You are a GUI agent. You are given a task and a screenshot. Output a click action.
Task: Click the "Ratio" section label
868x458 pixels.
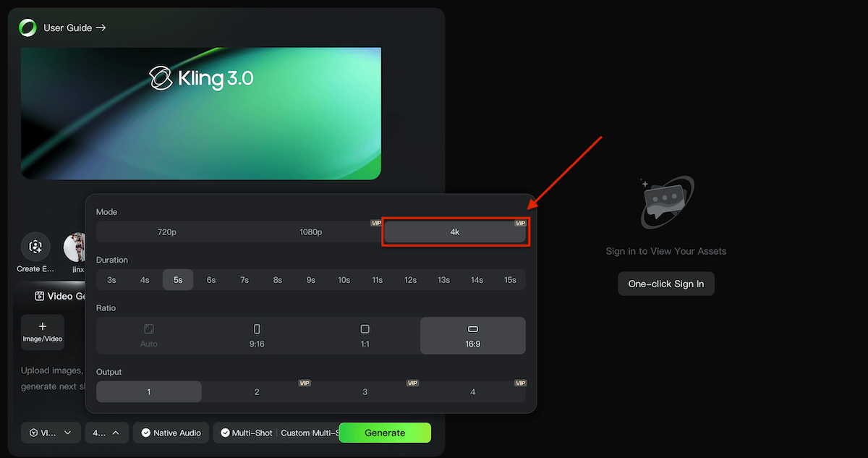click(x=106, y=308)
